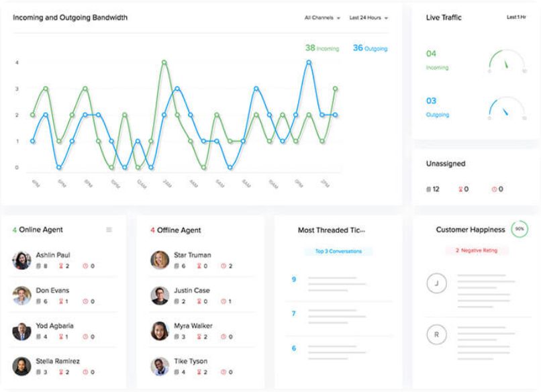Click the Justin Case agent name

(x=192, y=291)
